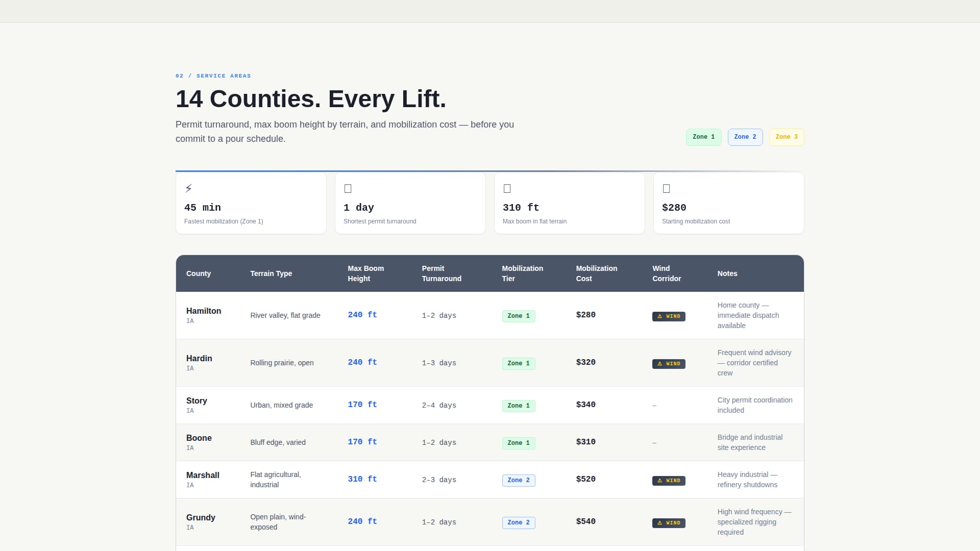The width and height of the screenshot is (980, 551).
Task: Click the $340 mobilization cost
Action: point(585,405)
